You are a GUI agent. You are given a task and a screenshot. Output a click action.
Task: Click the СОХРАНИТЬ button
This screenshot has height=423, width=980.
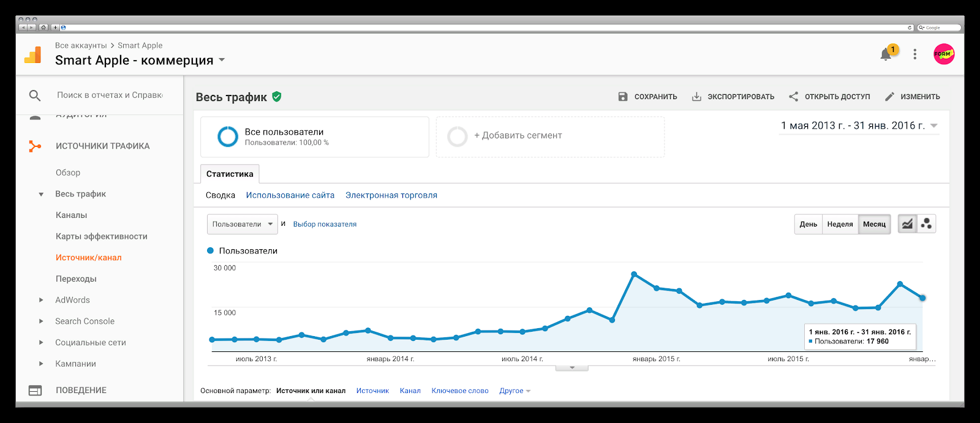pyautogui.click(x=647, y=97)
